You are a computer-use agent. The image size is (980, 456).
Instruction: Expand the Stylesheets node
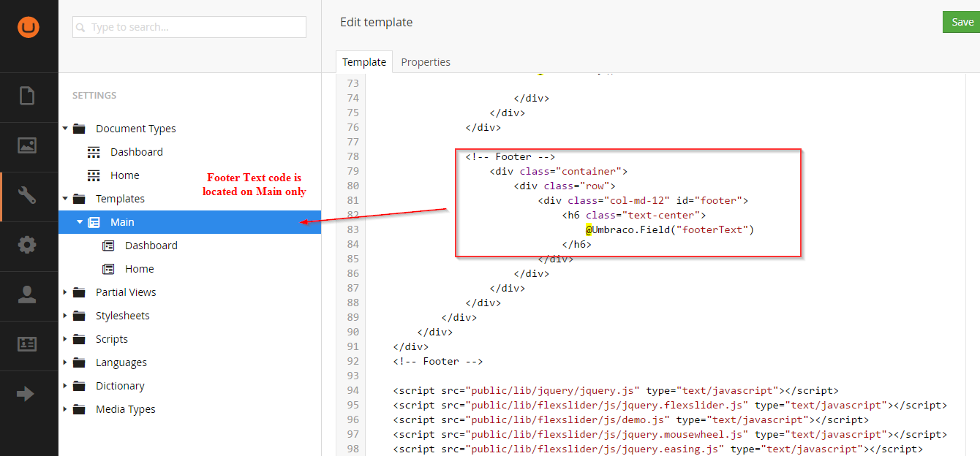pos(65,316)
